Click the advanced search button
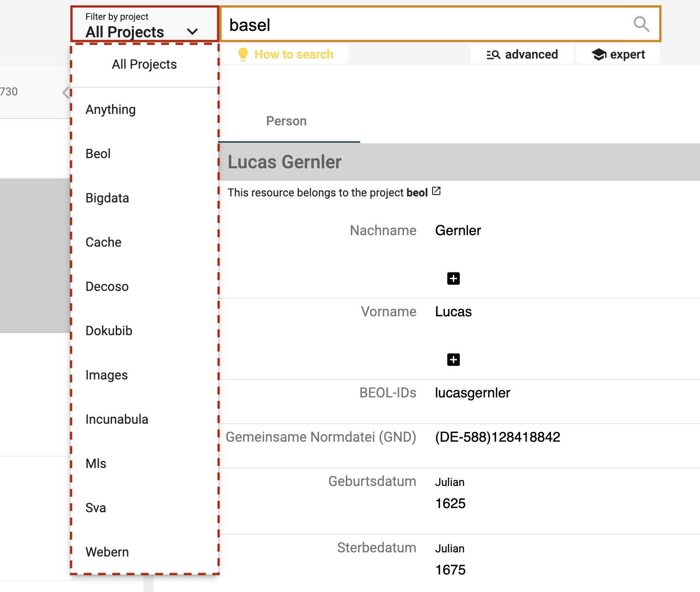The image size is (700, 592). click(x=522, y=54)
